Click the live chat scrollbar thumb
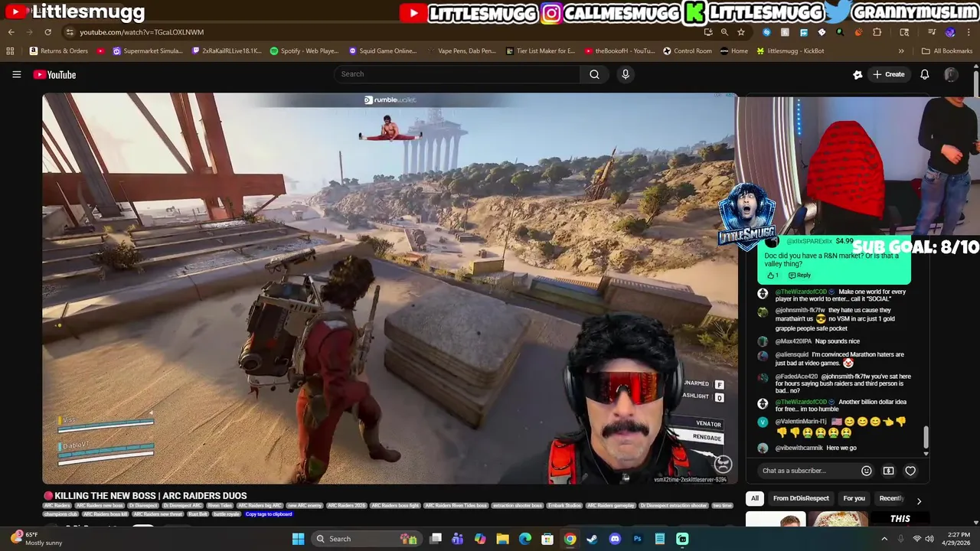 point(926,438)
